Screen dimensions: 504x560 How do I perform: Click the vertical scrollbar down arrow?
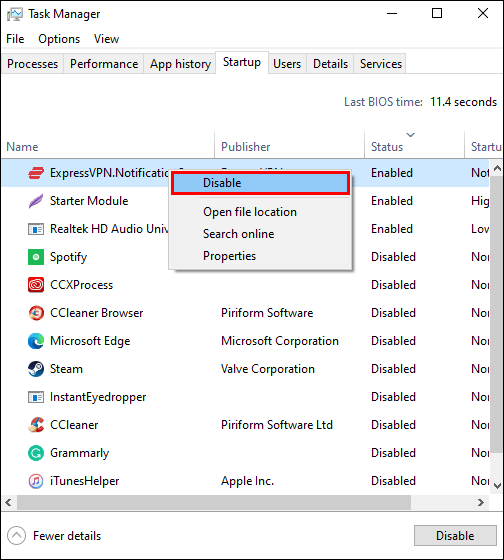pos(497,486)
